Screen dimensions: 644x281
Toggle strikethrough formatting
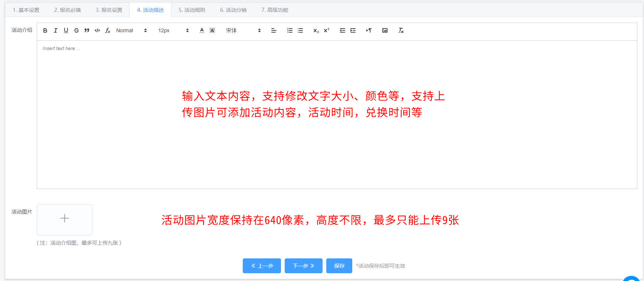[76, 30]
